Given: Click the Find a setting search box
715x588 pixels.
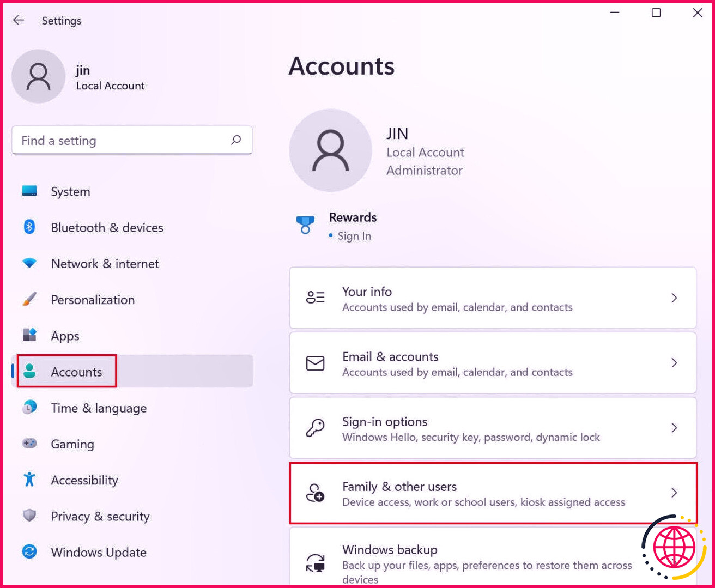Looking at the screenshot, I should pos(132,140).
